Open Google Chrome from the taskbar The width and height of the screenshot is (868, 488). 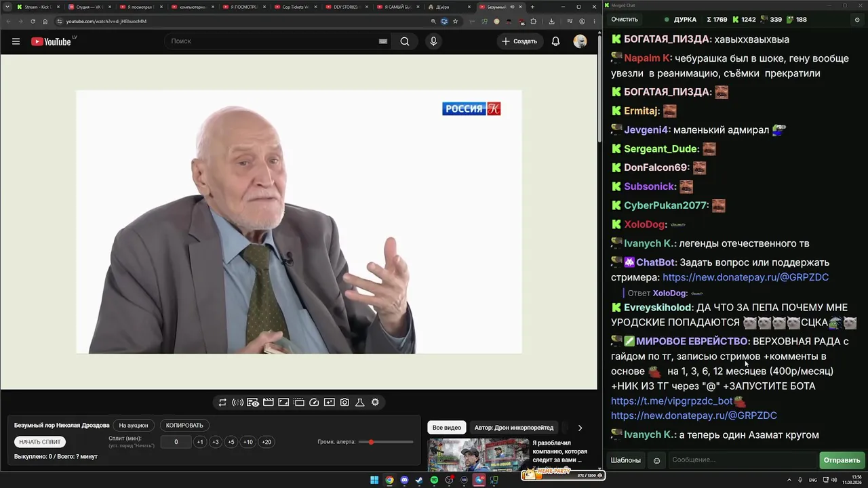389,481
